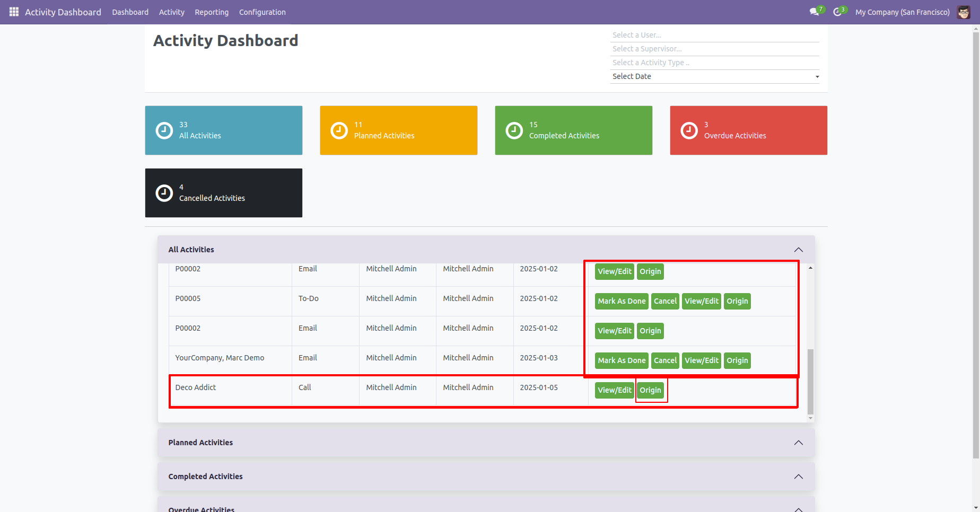Open Origin for YourCompany, Marc Demo

coord(737,360)
